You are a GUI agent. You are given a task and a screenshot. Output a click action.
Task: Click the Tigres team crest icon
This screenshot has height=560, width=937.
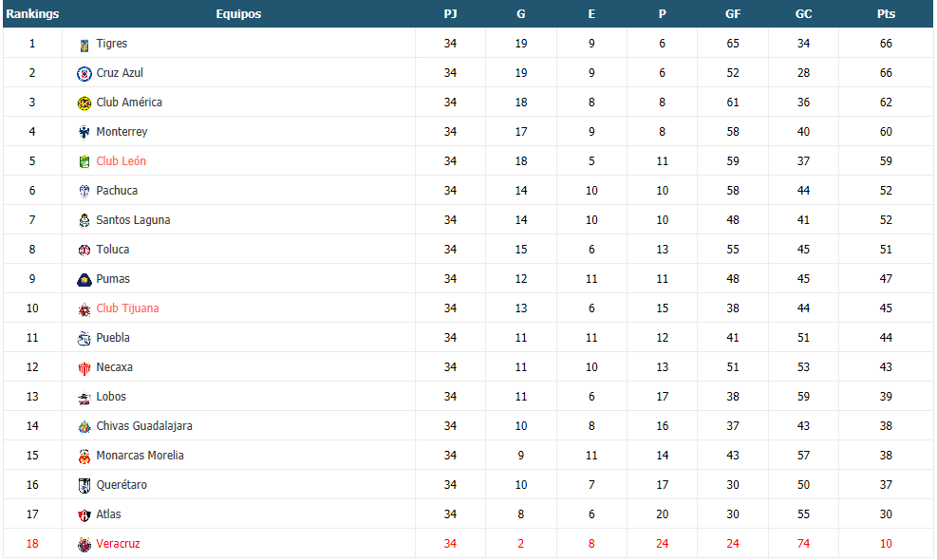click(x=84, y=45)
